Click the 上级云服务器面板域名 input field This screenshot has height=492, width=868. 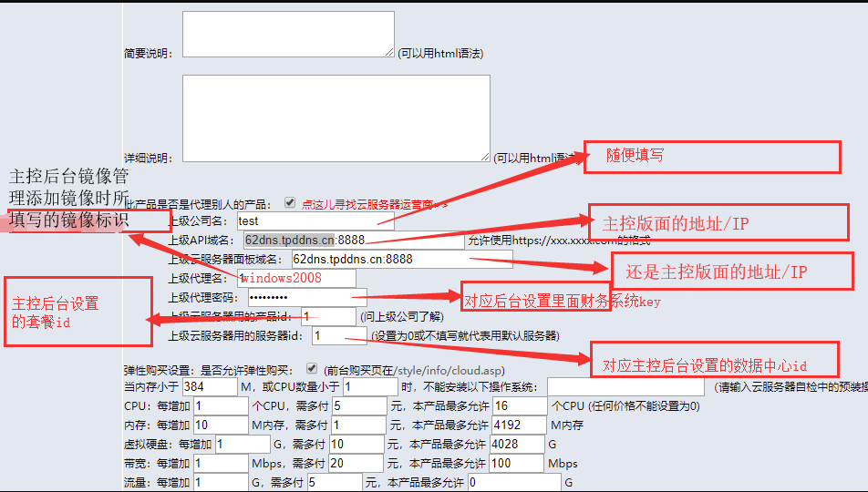[x=402, y=259]
